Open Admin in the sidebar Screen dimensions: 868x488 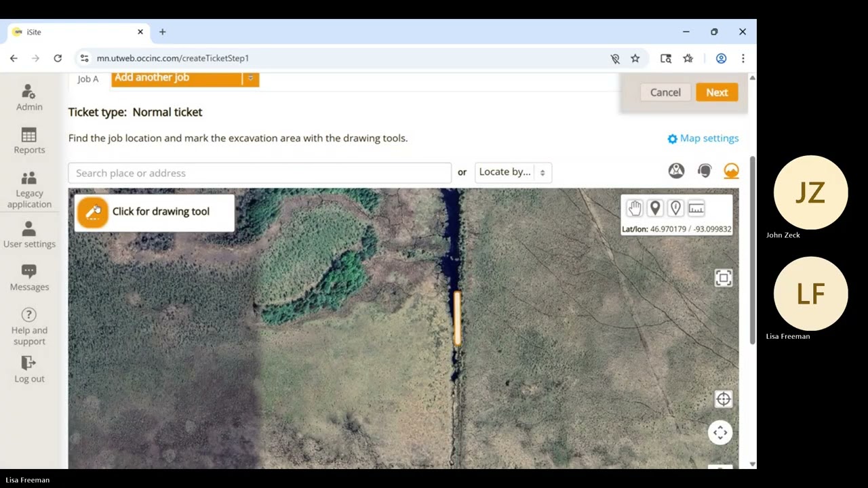[29, 98]
